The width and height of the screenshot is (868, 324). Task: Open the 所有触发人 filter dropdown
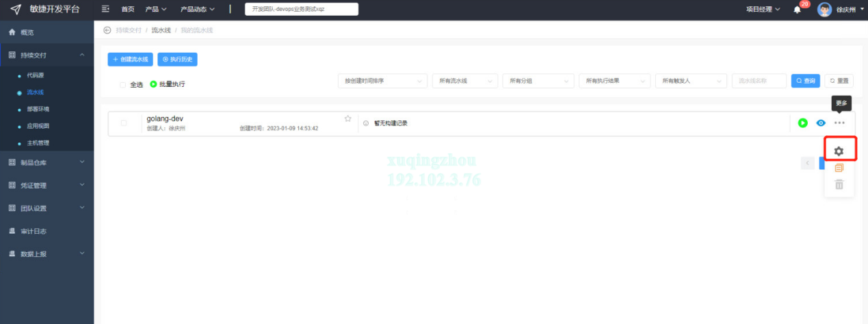click(x=691, y=81)
